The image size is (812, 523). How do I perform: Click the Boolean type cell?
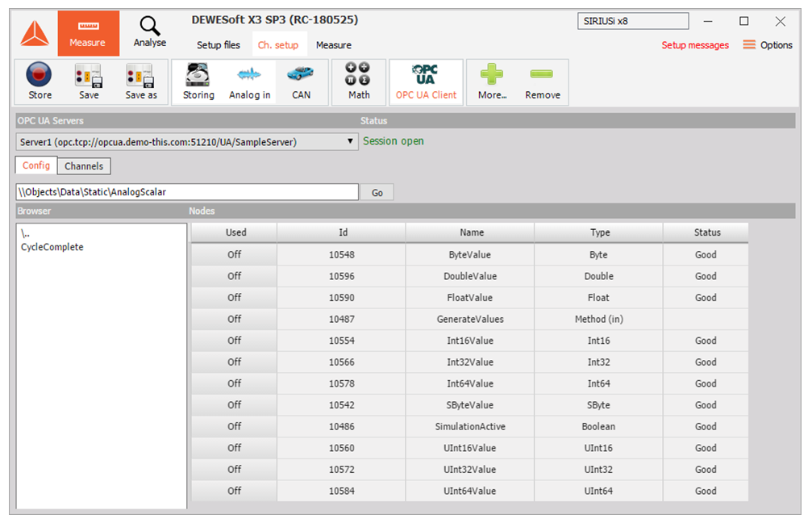(598, 427)
